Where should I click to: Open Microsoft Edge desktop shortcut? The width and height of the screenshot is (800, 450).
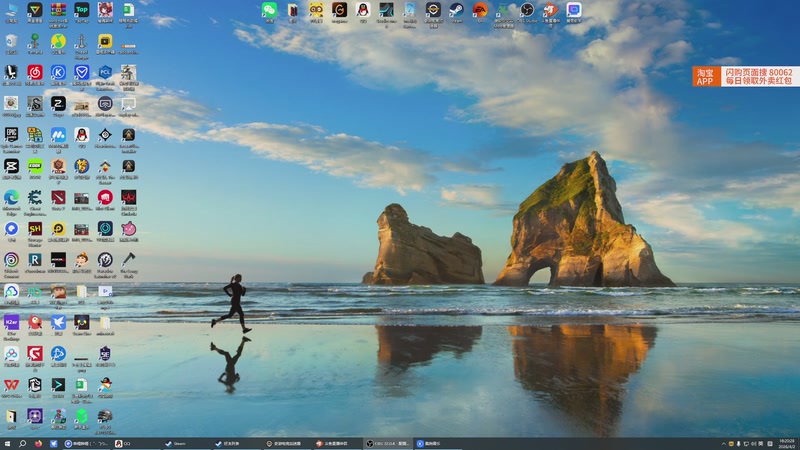(x=11, y=198)
